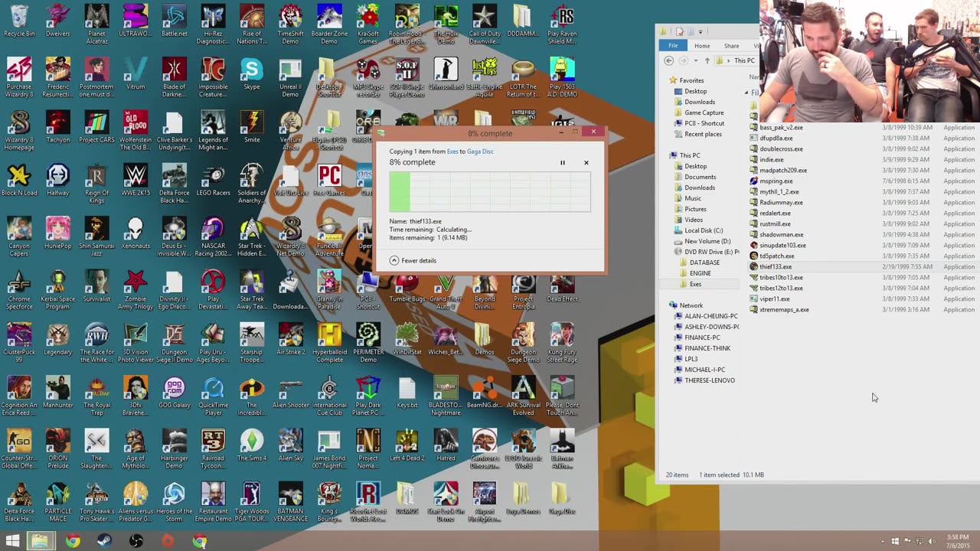Select the Kerbal Space Program icon
Viewport: 980px width, 551px height.
58,289
